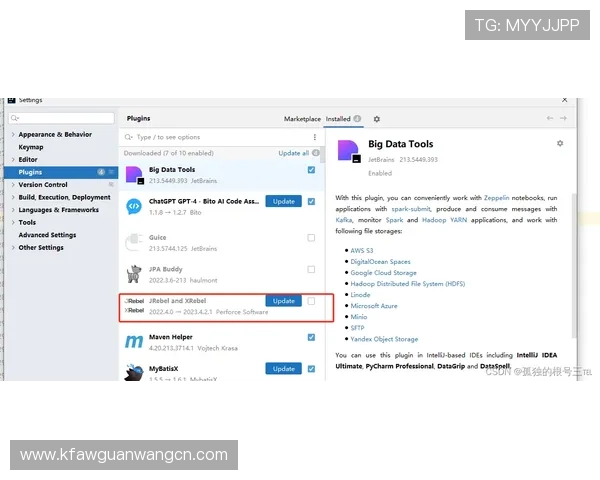Click the Big Data Tools detail gear
Viewport: 600px width, 480px height.
[x=560, y=143]
